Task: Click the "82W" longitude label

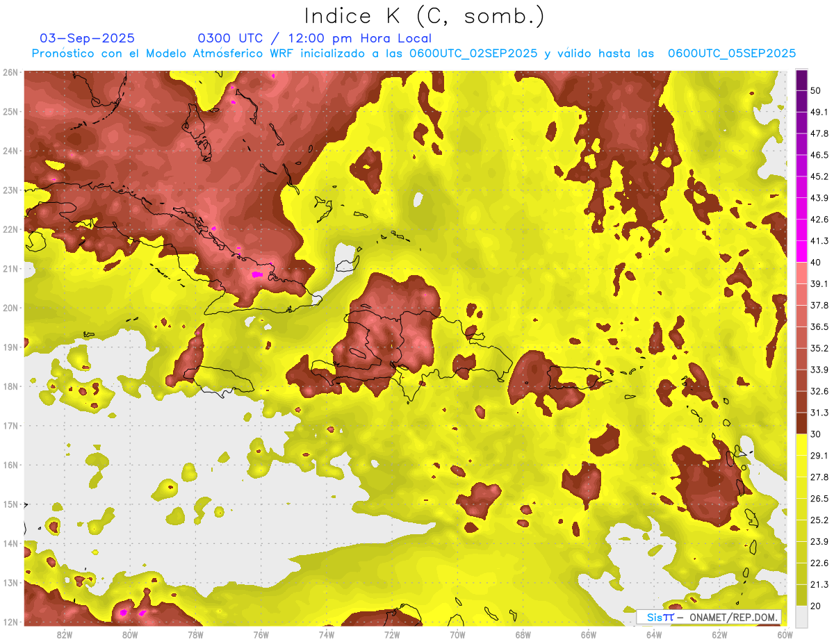Action: 64,635
